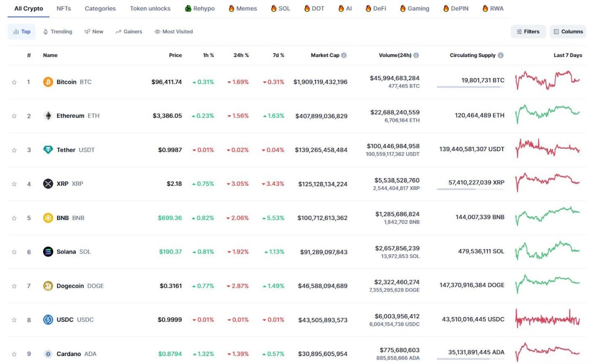Toggle the Solana watchlist star
591x364 pixels.
tap(14, 252)
